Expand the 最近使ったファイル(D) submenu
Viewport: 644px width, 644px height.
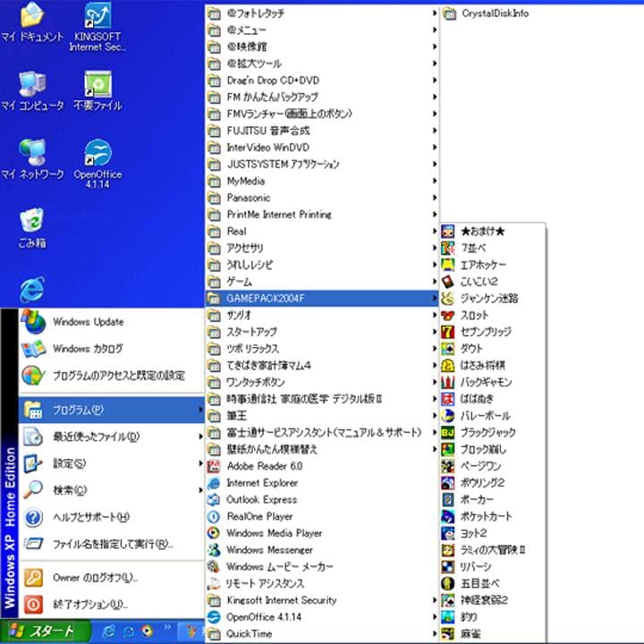[x=112, y=436]
